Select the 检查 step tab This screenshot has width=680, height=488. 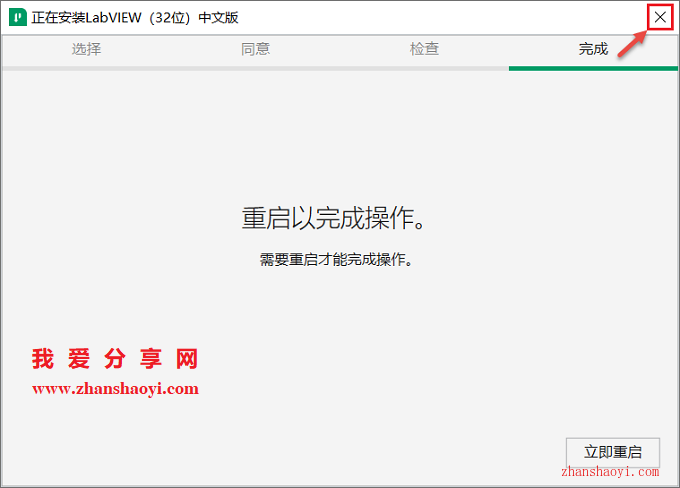pos(424,49)
